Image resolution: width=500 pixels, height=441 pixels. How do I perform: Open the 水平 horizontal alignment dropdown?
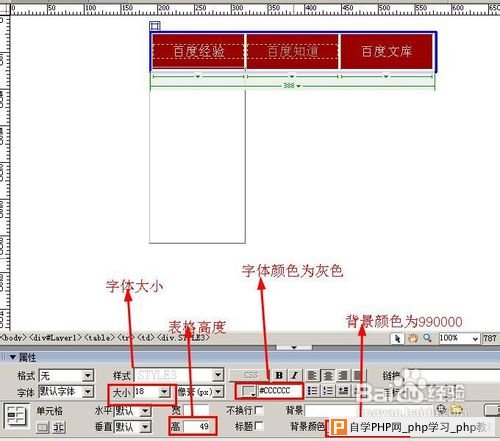[145, 411]
